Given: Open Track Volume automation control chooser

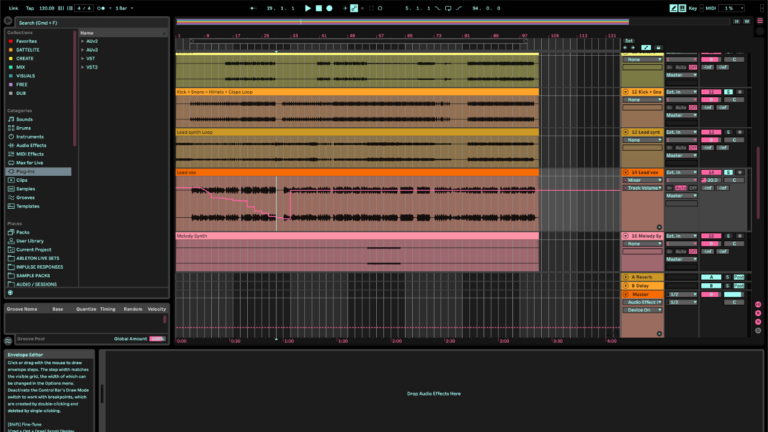Looking at the screenshot, I should coord(643,188).
